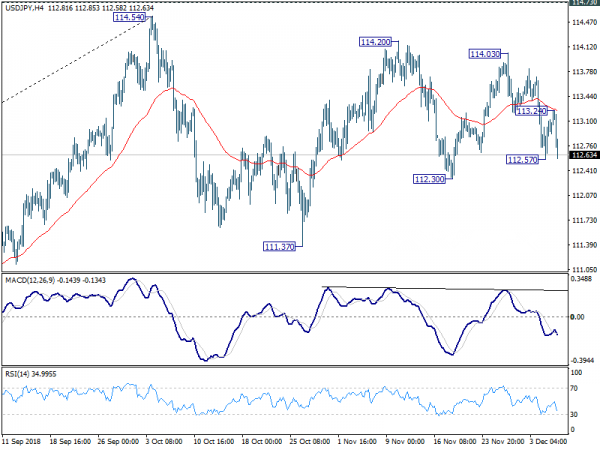
Task: Click the current price tag 112.634
Action: point(583,155)
